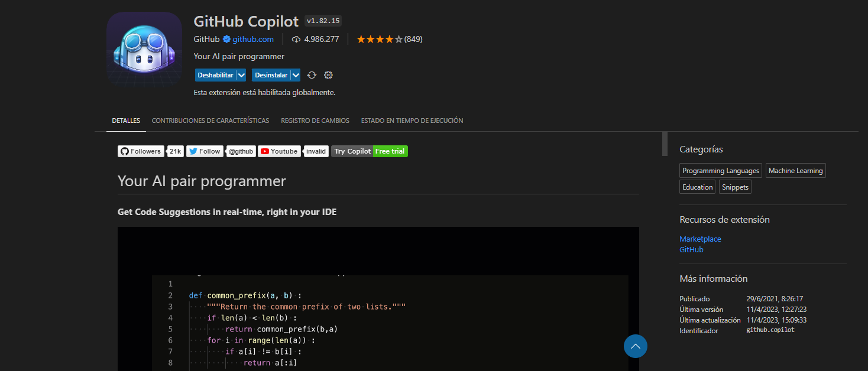Open the Marketplace resource link
The image size is (868, 371).
click(x=700, y=239)
